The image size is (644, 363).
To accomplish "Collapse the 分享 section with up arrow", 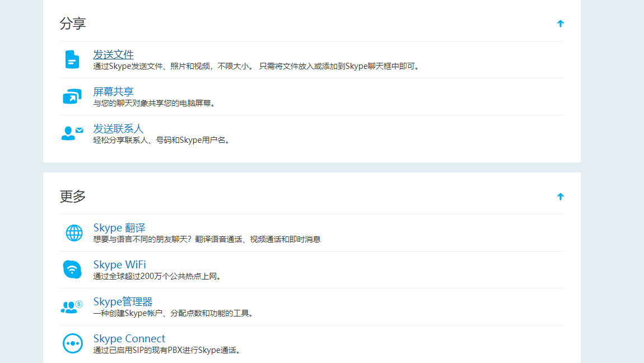I will point(560,24).
